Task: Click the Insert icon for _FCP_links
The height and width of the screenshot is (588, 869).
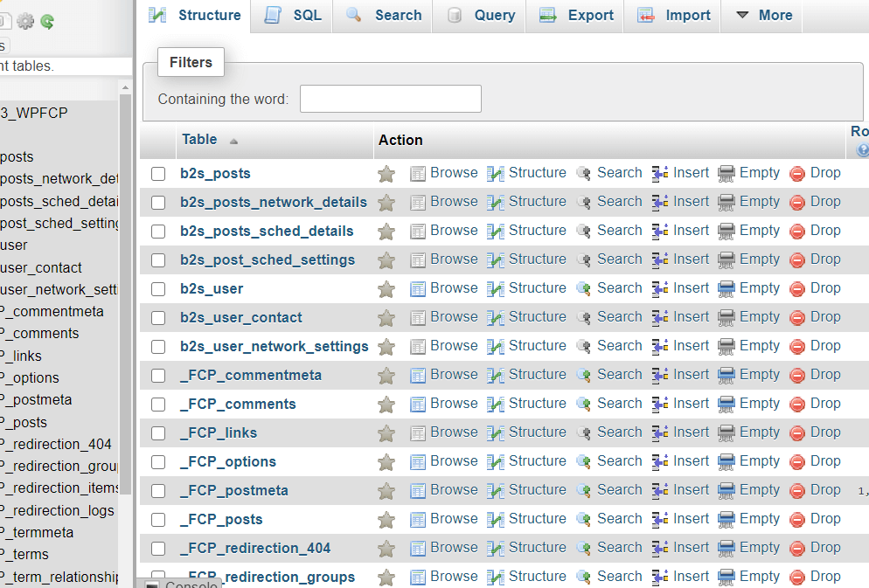Action: pos(660,433)
